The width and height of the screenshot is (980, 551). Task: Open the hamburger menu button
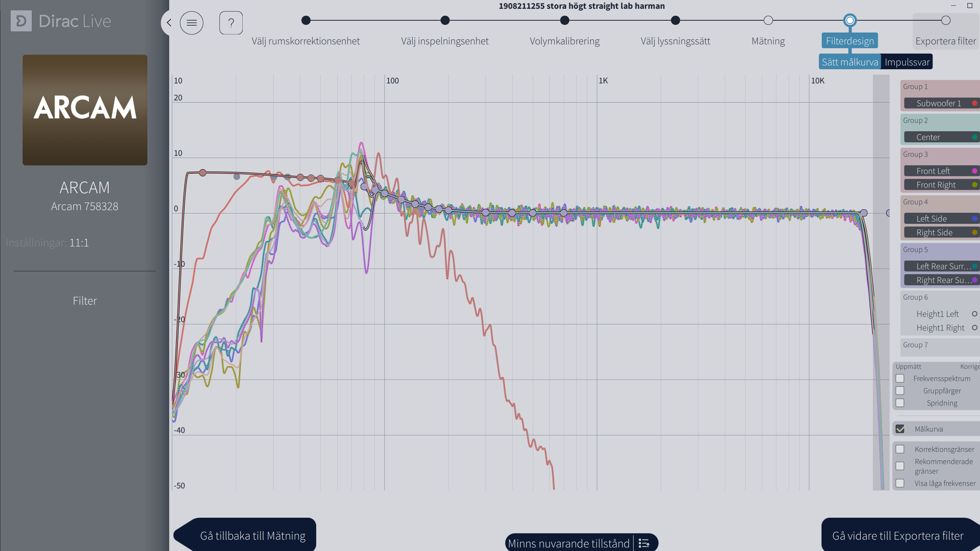coord(191,23)
